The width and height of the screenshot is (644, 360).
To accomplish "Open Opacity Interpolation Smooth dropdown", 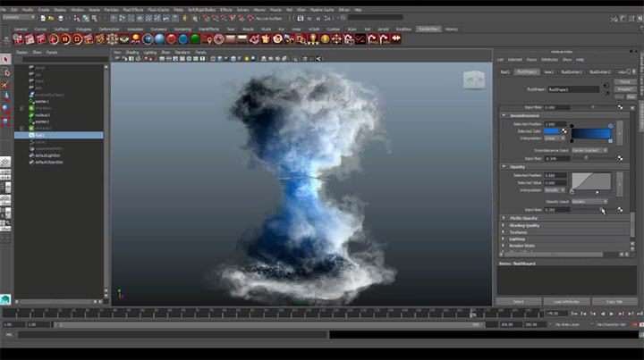I will 555,190.
